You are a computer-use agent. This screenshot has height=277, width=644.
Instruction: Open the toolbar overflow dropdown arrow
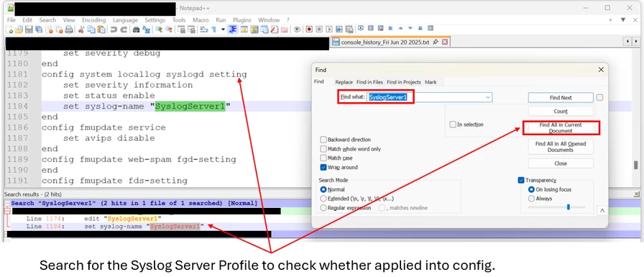pyautogui.click(x=223, y=29)
